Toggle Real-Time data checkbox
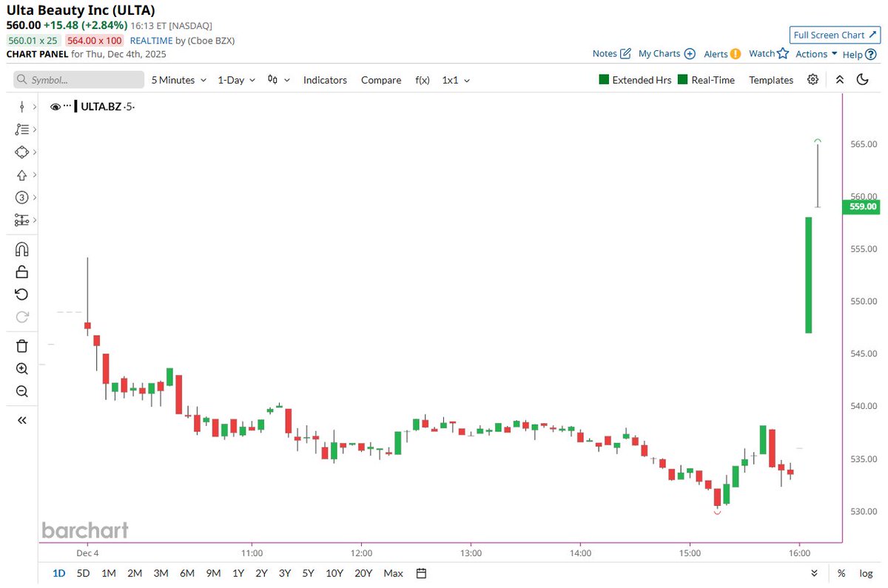888x588 pixels. point(683,80)
